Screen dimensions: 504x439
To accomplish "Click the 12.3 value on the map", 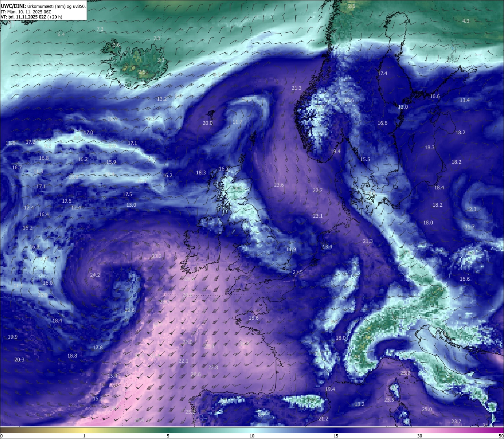I will click(x=471, y=209).
